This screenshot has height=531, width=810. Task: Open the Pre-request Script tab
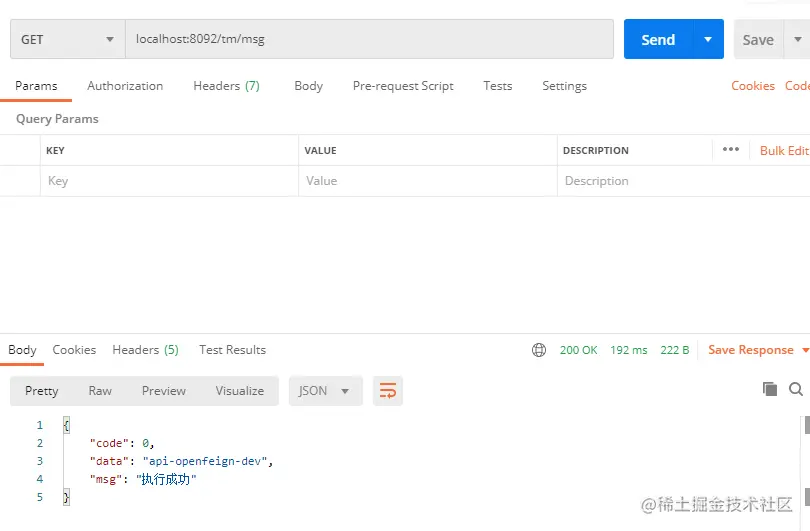click(403, 86)
